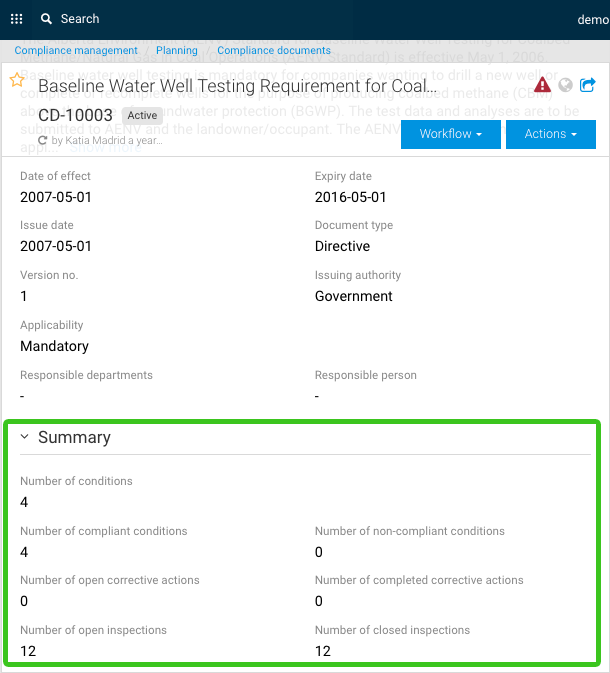Go to Compliance management breadcrumb
Viewport: 610px width, 673px height.
(76, 50)
